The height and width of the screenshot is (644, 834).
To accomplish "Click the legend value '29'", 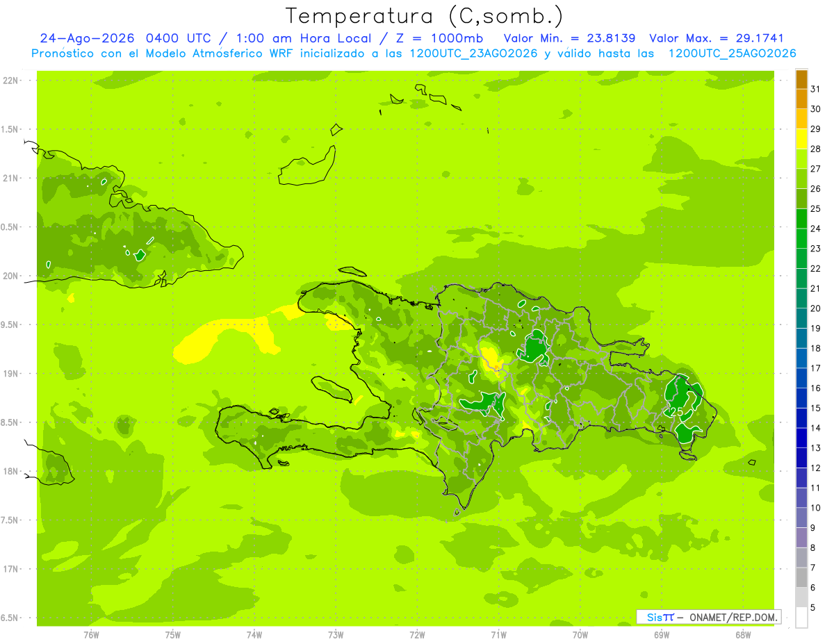I will [x=816, y=129].
